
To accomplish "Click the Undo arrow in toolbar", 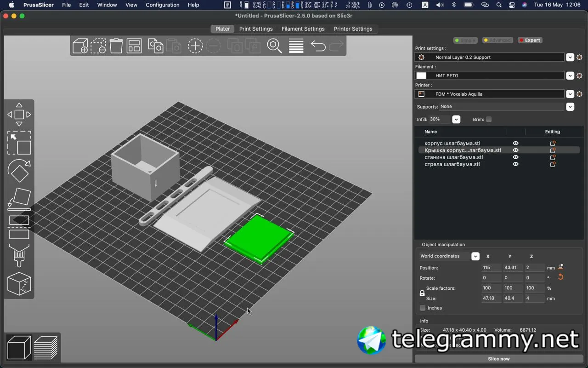I will (x=318, y=46).
